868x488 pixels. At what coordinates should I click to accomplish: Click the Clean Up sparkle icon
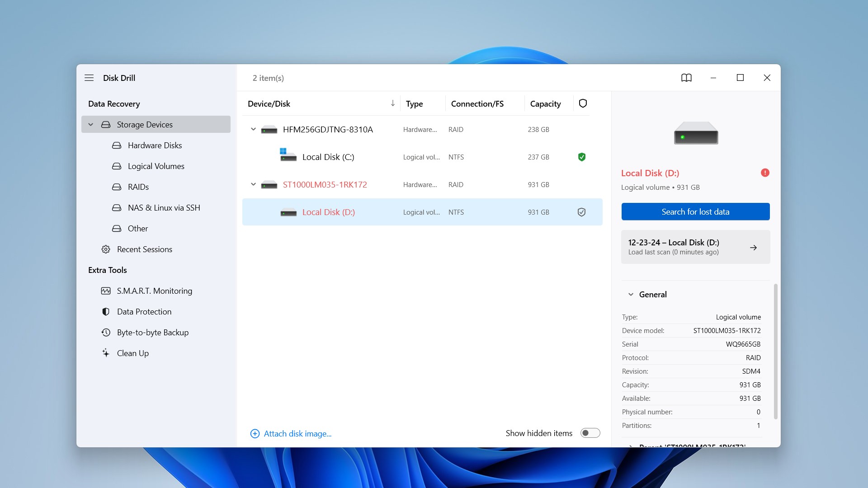tap(106, 353)
